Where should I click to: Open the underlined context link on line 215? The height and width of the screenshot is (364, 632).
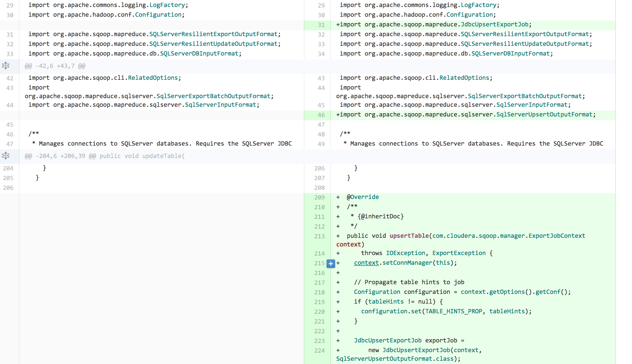pyautogui.click(x=366, y=263)
